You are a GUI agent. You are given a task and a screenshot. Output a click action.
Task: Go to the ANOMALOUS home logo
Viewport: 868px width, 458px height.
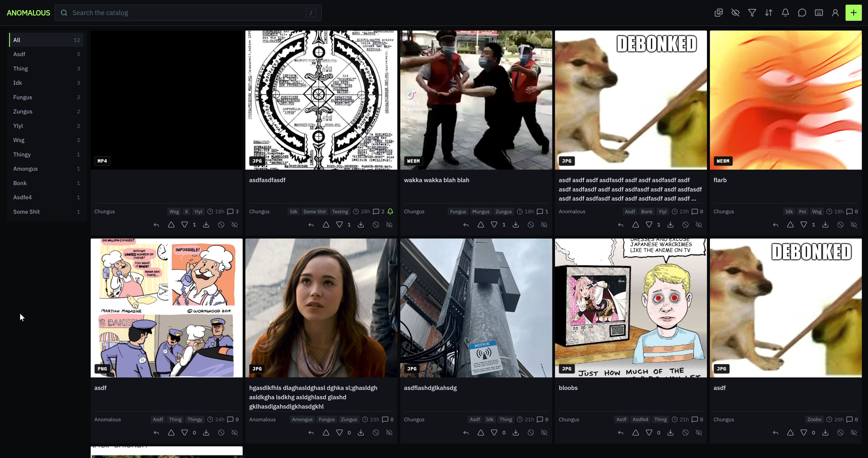(28, 13)
